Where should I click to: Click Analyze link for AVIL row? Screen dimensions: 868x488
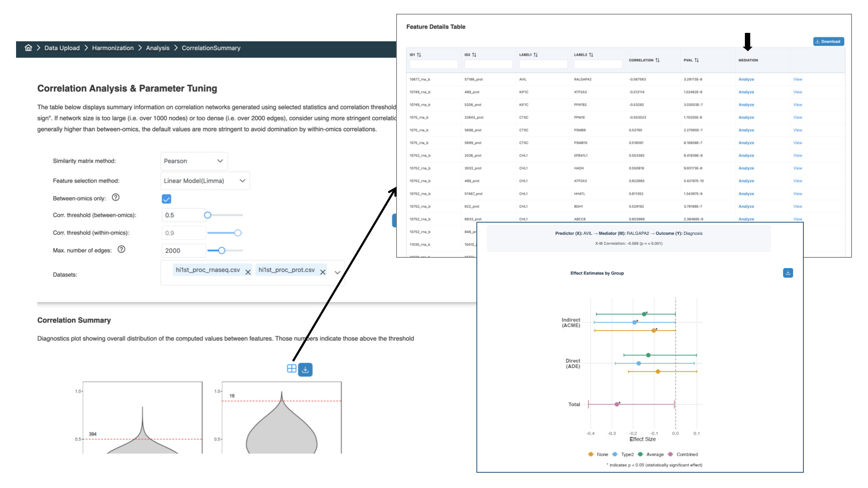(746, 79)
